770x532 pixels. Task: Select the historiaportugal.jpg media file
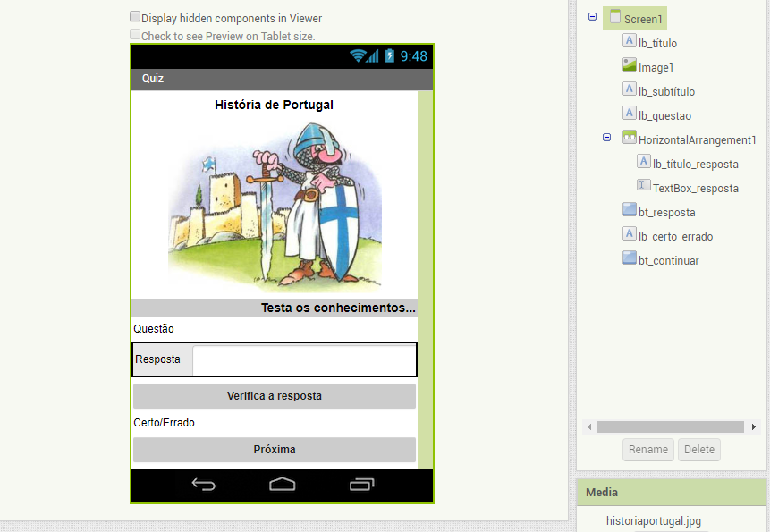654,520
